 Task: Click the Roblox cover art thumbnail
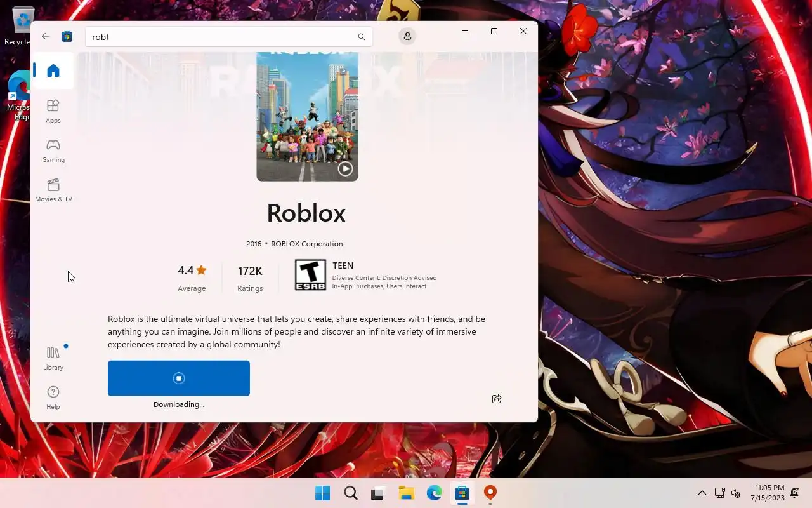(x=307, y=117)
